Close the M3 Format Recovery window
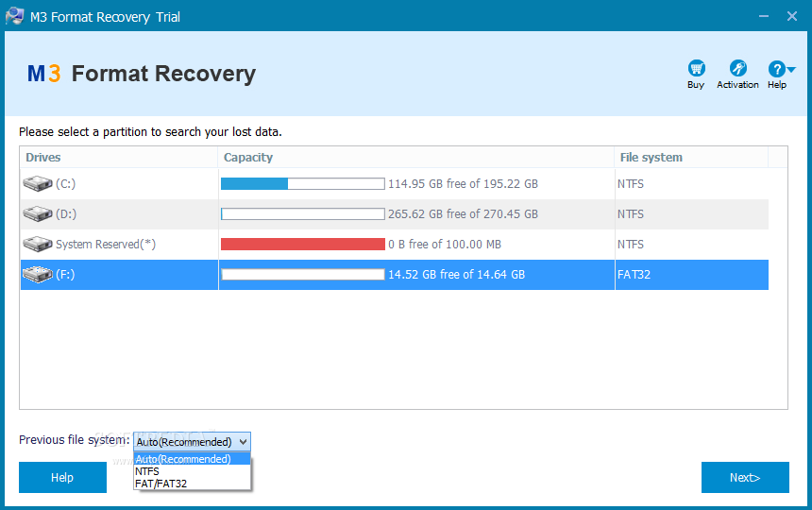 (792, 16)
